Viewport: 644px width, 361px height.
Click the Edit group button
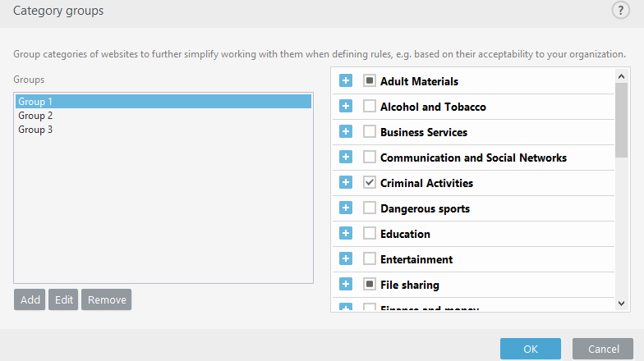(x=63, y=299)
